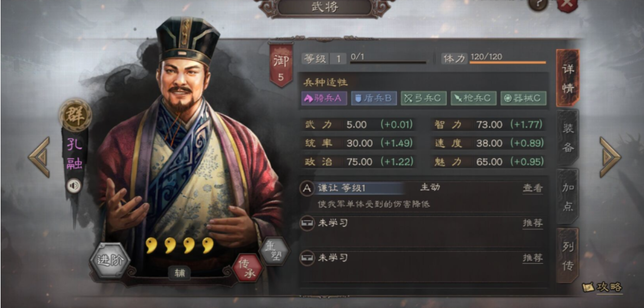
Task: Expand the first 未学习 skill slot
Action: pyautogui.click(x=422, y=224)
